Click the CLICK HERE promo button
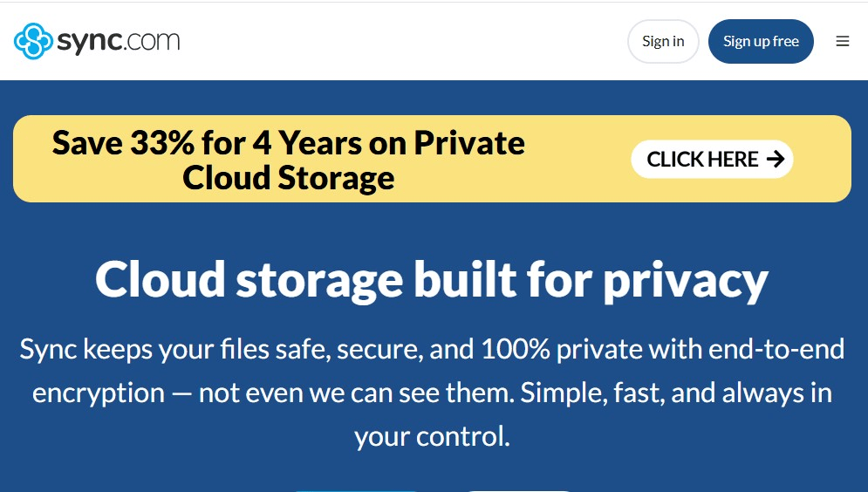The image size is (868, 492). [712, 160]
